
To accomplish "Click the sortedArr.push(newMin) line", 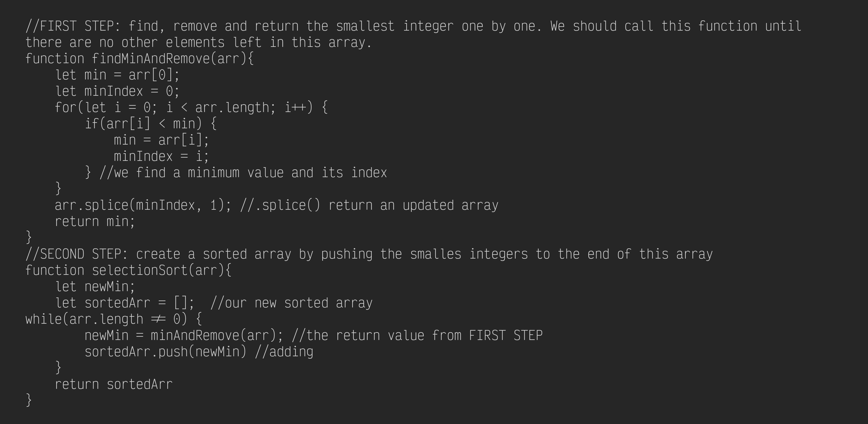I will point(165,351).
